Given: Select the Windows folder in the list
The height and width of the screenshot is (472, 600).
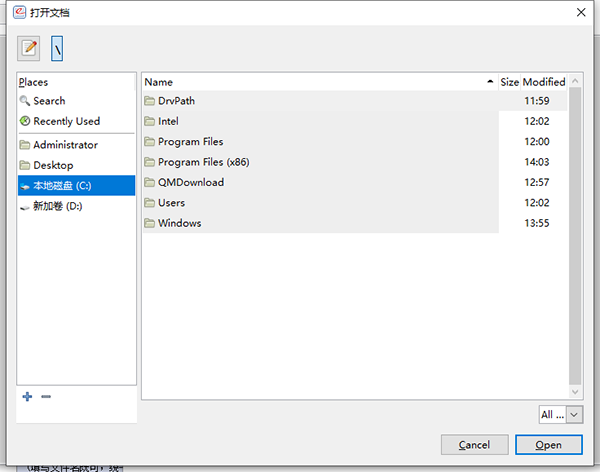Looking at the screenshot, I should tap(179, 223).
